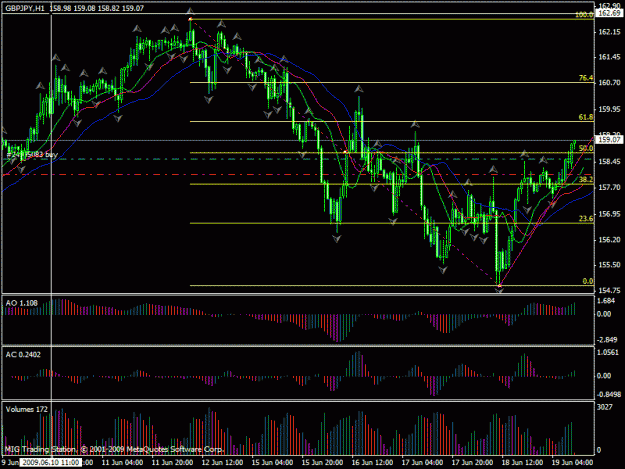Image resolution: width=625 pixels, height=469 pixels.
Task: Select the 0.0 Fibonacci level label
Action: 588,281
